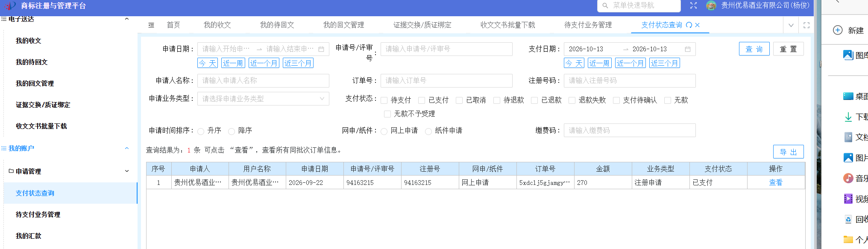The height and width of the screenshot is (249, 868).
Task: Open the 视频 folder icon
Action: coord(848,199)
